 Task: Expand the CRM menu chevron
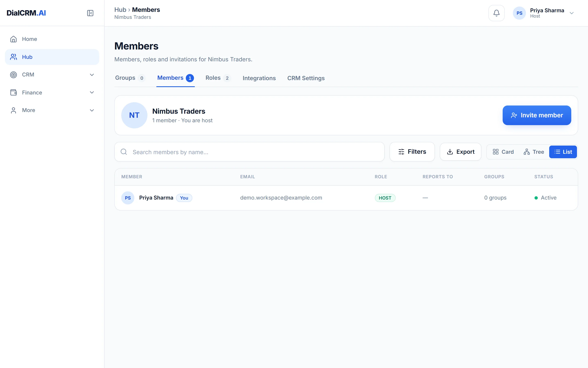pyautogui.click(x=92, y=75)
